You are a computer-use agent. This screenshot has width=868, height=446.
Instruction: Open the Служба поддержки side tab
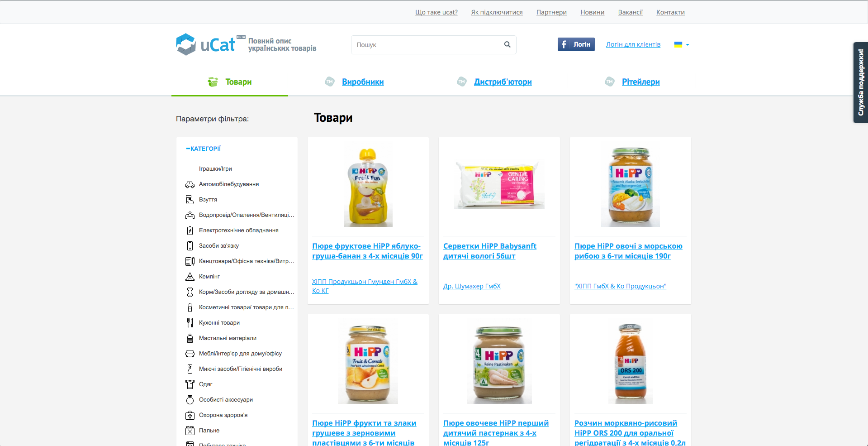click(x=860, y=82)
